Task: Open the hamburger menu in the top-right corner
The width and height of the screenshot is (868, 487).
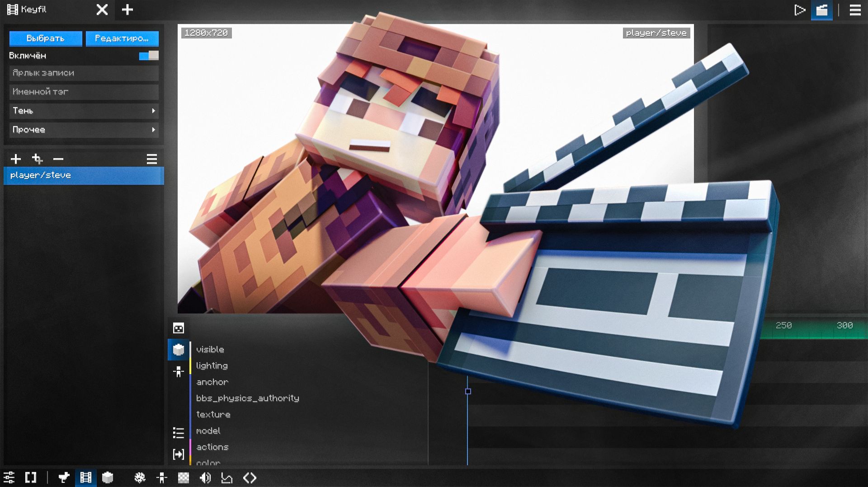Action: [x=855, y=10]
